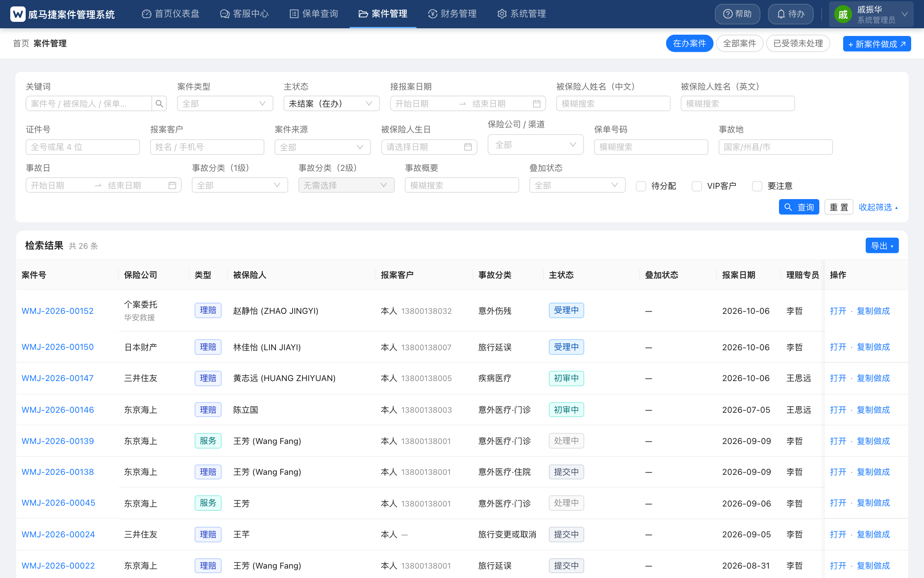Screen dimensions: 924x578
Task: Click the 新案件做成 button
Action: click(877, 44)
